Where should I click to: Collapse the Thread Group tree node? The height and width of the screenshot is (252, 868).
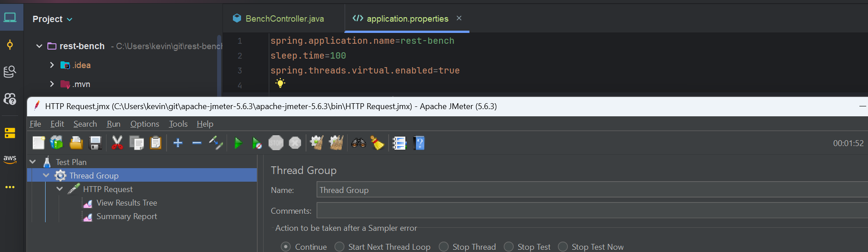[46, 175]
